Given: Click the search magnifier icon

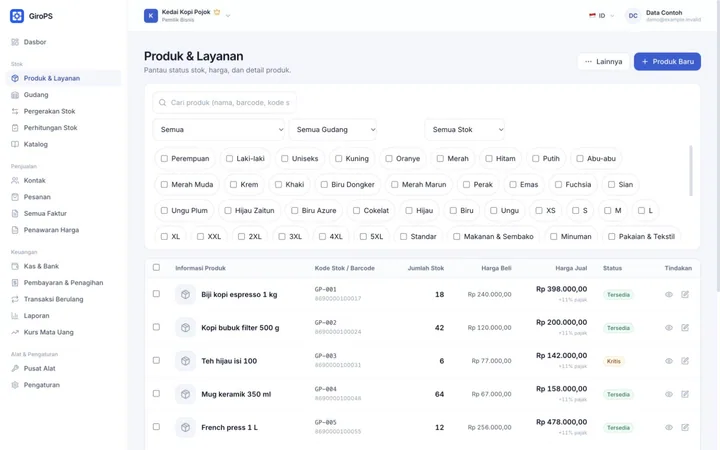Looking at the screenshot, I should [x=162, y=102].
